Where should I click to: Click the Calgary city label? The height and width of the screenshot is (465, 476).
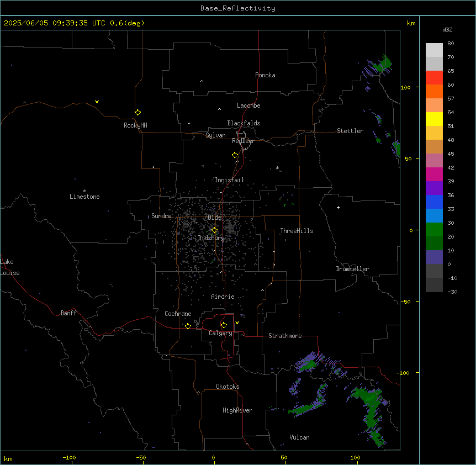220,333
